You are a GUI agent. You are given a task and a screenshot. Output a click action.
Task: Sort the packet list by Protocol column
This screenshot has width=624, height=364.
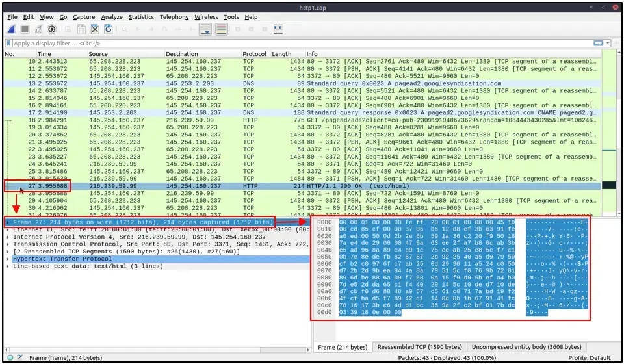point(254,54)
